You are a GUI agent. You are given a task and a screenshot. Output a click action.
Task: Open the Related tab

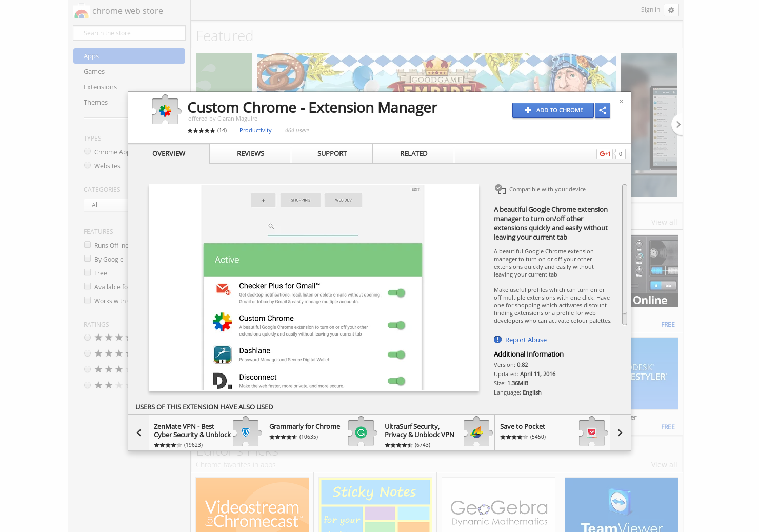[x=413, y=153]
